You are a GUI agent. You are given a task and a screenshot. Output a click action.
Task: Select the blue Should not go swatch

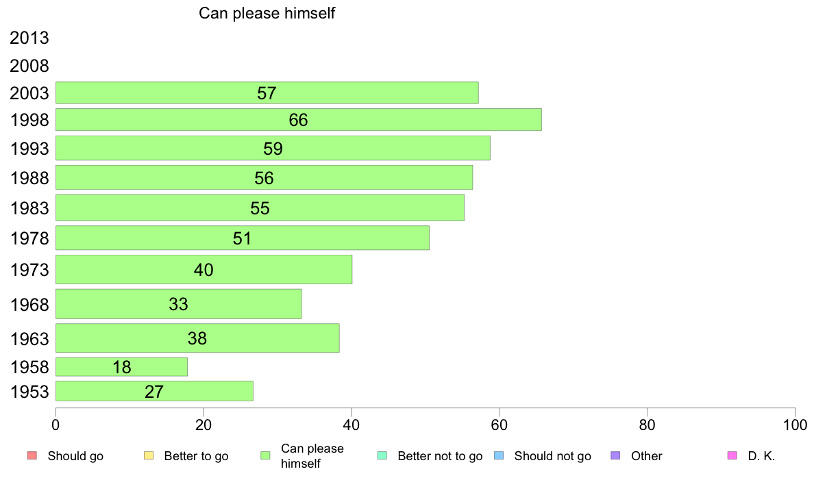click(x=499, y=456)
